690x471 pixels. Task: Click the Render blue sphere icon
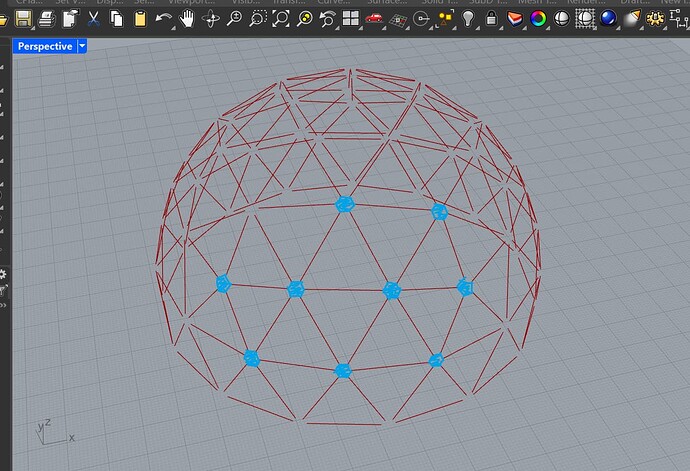pyautogui.click(x=608, y=18)
